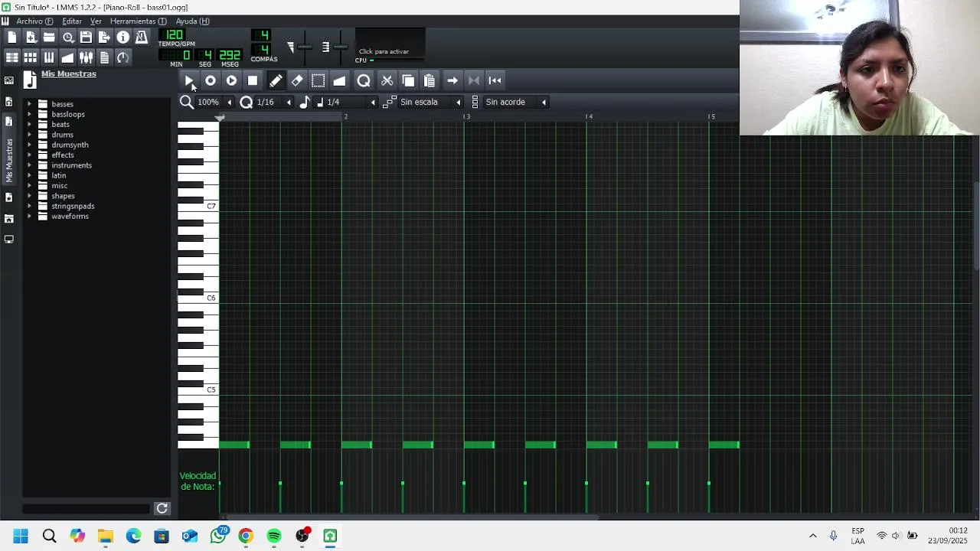Open the Sin escala dropdown
The height and width of the screenshot is (551, 980).
[x=430, y=102]
